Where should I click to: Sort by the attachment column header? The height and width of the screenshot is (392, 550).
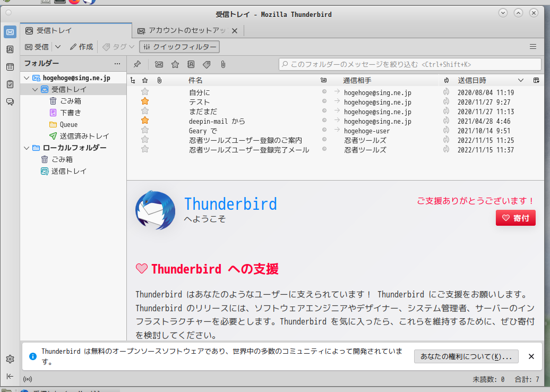[159, 80]
